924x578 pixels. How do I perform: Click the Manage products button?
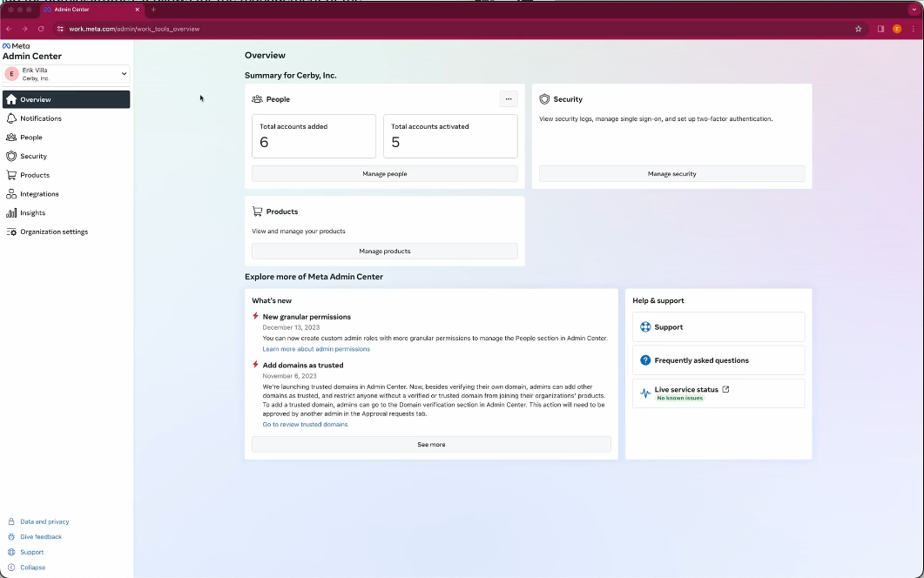coord(385,251)
